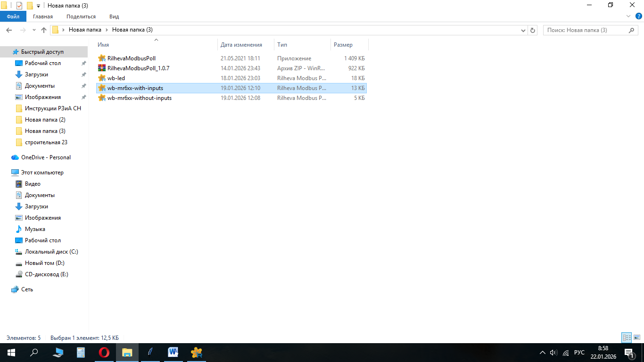Toggle the РУС input language indicator

click(x=579, y=353)
